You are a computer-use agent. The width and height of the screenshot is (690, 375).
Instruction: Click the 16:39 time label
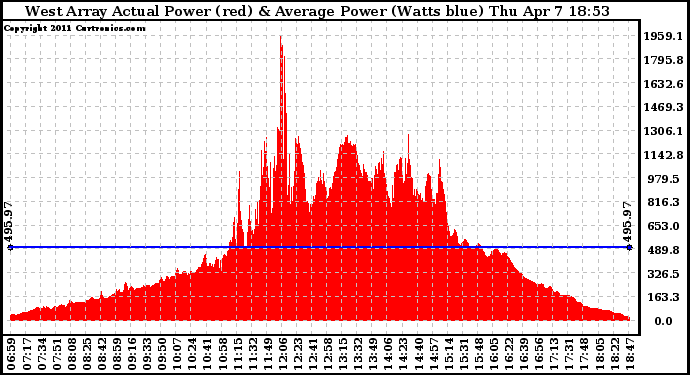[524, 354]
